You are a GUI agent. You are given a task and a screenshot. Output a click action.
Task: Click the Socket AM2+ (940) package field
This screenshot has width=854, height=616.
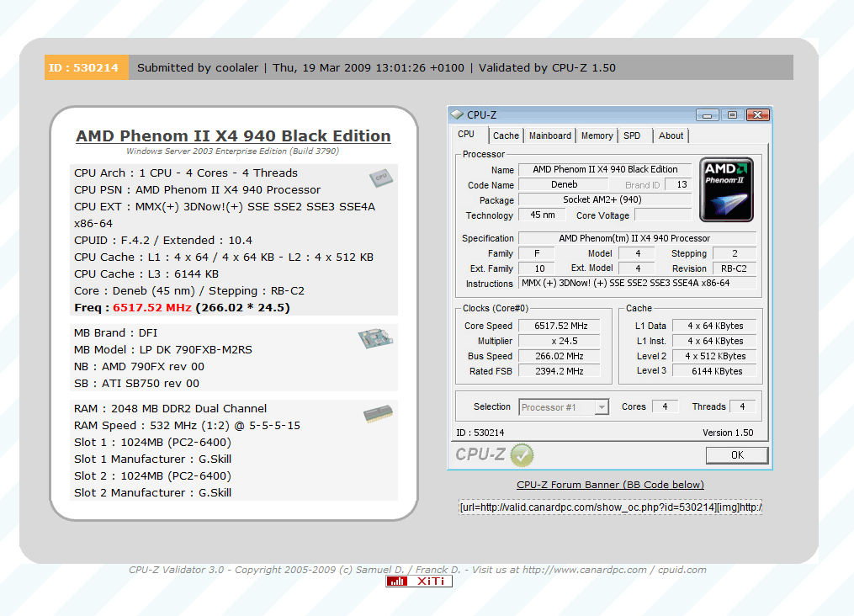(x=605, y=200)
